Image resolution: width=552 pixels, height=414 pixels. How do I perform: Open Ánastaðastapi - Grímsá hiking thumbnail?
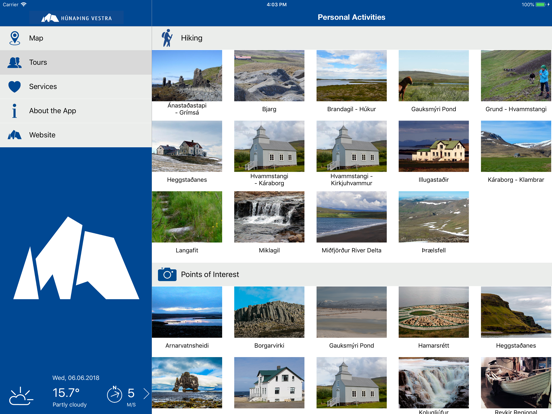pos(187,75)
